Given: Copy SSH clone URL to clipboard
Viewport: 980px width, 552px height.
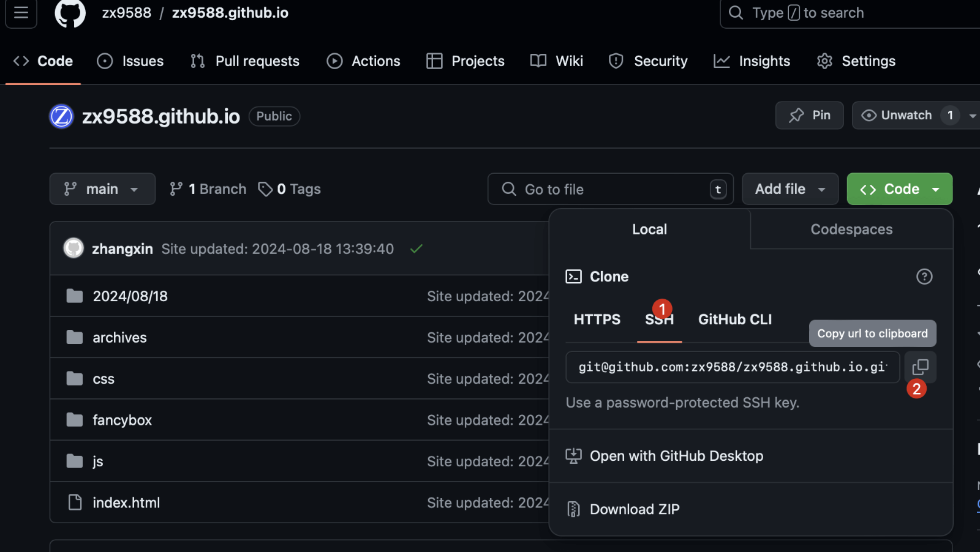Looking at the screenshot, I should 920,367.
